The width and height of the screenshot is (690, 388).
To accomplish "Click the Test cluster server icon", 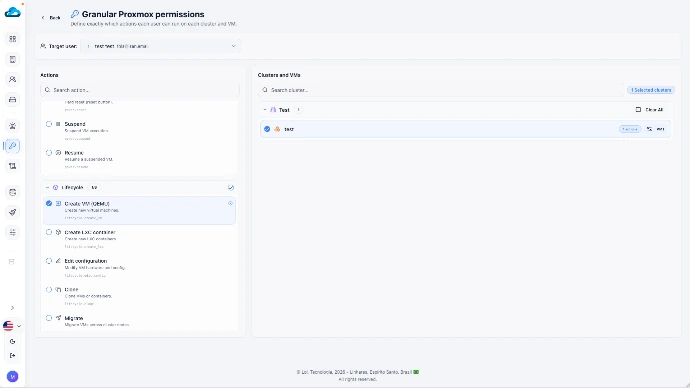I will pos(273,110).
